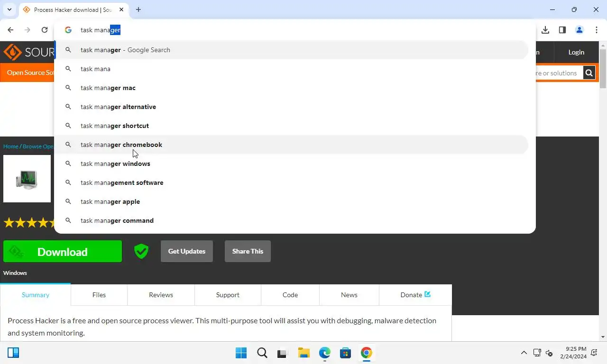
Task: Click the SourceForge logo icon
Action: point(12,52)
